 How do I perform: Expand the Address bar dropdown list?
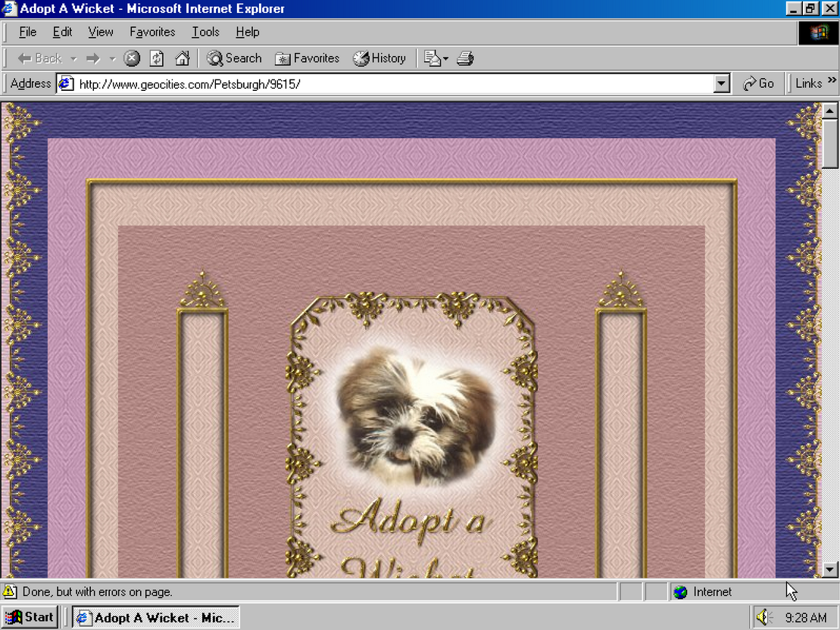pos(721,83)
